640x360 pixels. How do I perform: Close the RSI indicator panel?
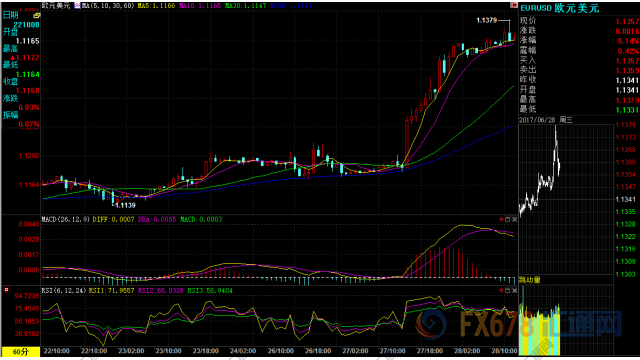click(514, 291)
